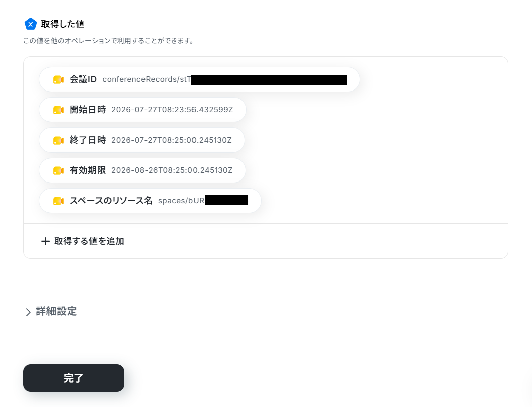Image resolution: width=532 pixels, height=407 pixels.
Task: Select the 会議ID value chip
Action: [200, 79]
